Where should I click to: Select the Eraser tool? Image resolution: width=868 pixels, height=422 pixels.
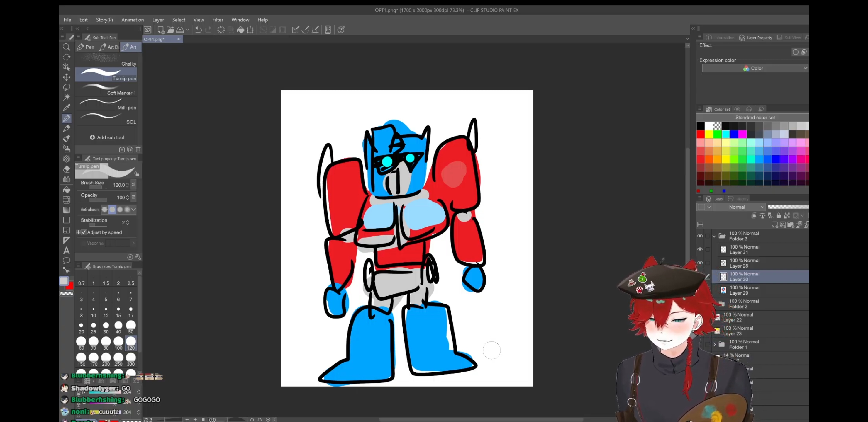point(66,169)
